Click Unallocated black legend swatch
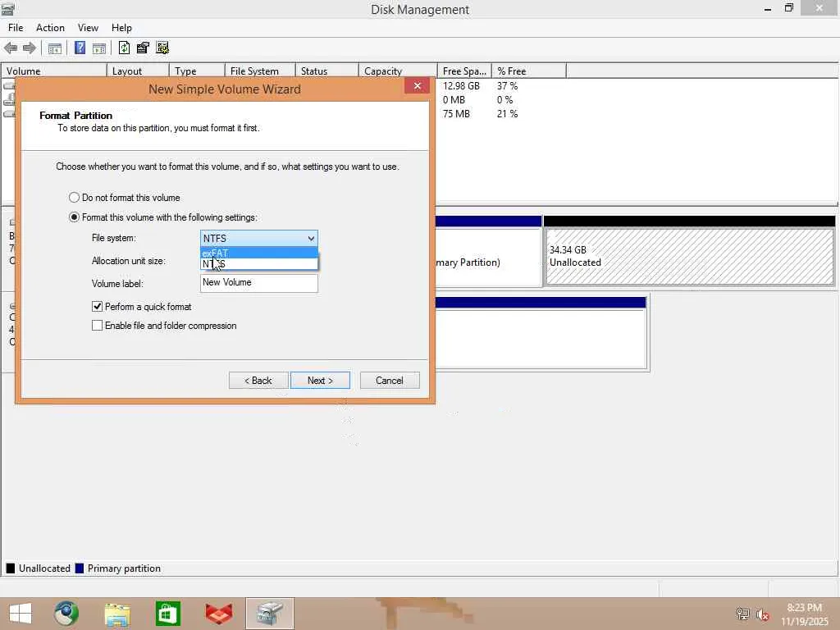Image resolution: width=840 pixels, height=630 pixels. (x=10, y=568)
